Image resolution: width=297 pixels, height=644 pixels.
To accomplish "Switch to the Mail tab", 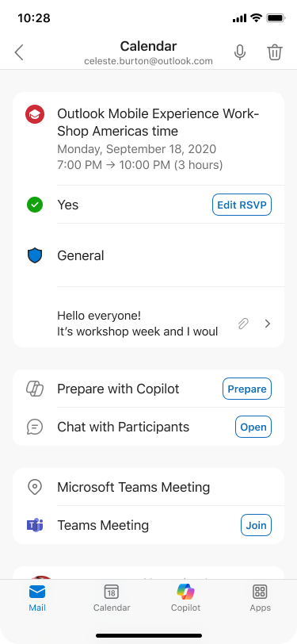I will tap(37, 598).
